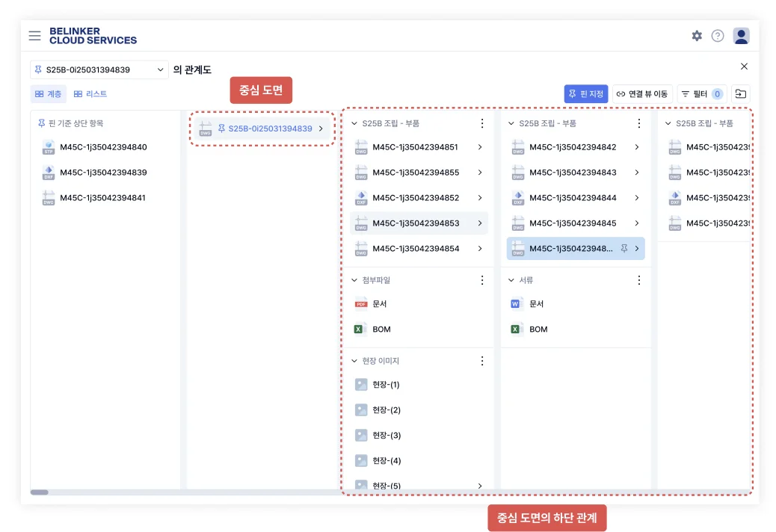Expand the M45C-1j35042394853 item chevron
Screen dimensions: 776x532
(479, 223)
